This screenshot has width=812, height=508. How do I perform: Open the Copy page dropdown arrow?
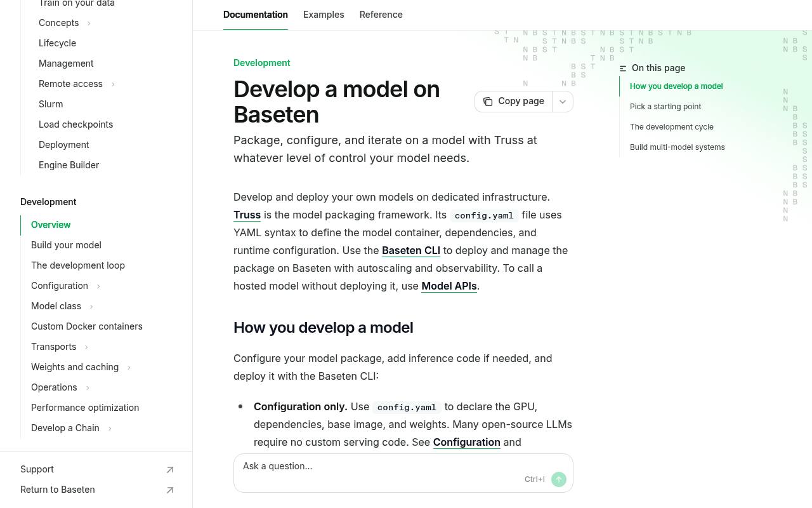pos(563,102)
